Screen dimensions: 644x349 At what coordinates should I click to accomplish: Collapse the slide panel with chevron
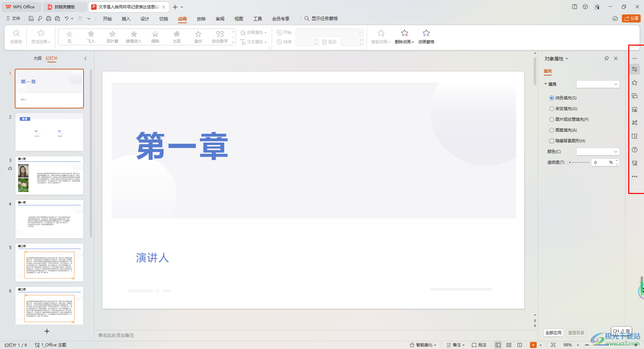tap(86, 58)
